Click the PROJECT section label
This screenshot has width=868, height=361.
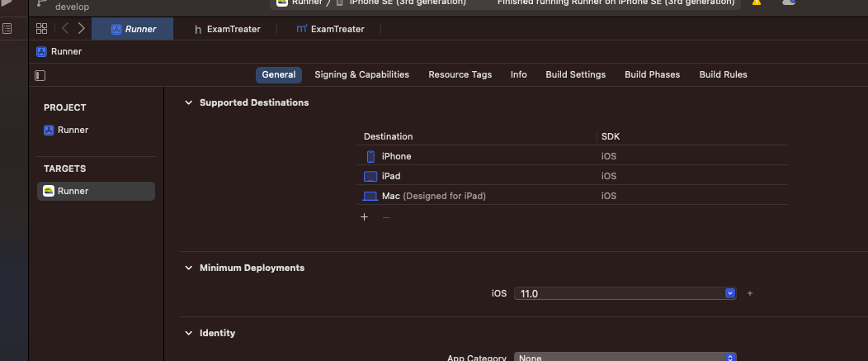[x=65, y=107]
